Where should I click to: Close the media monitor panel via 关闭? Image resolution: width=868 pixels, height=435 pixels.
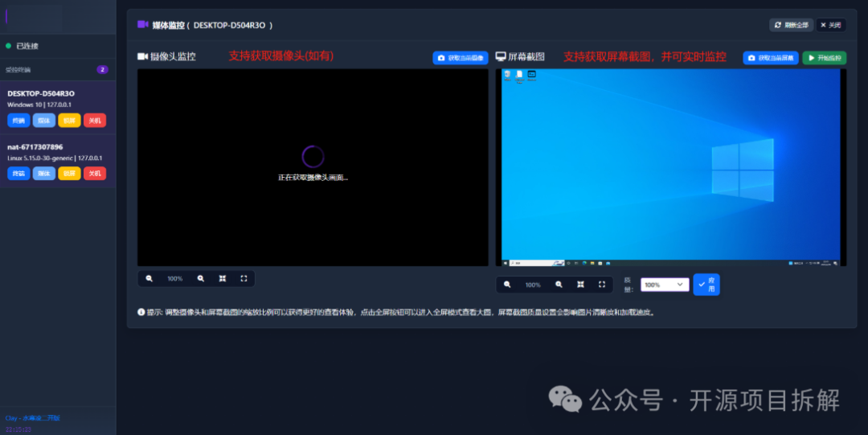point(831,25)
